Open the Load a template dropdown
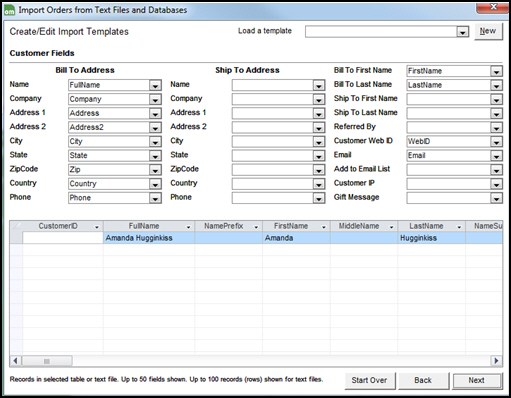Viewport: 511px width, 398px height. (462, 32)
